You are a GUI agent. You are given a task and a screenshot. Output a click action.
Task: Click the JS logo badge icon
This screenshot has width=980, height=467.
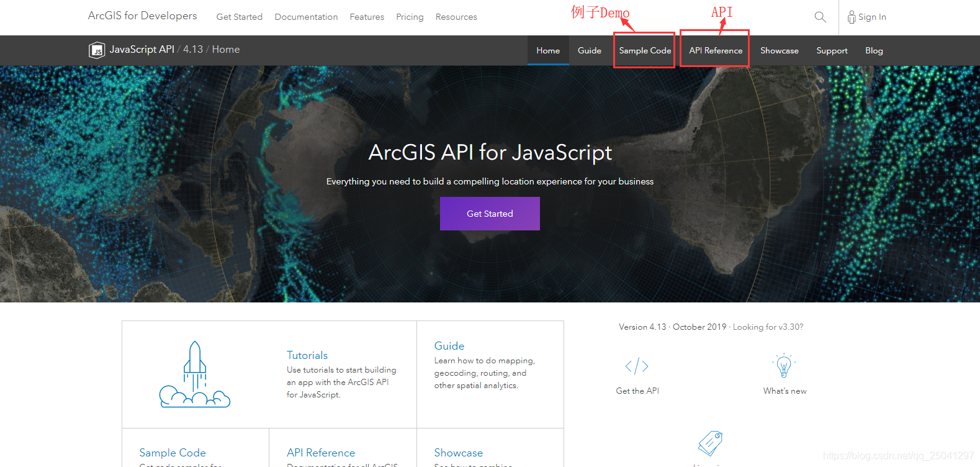[97, 50]
